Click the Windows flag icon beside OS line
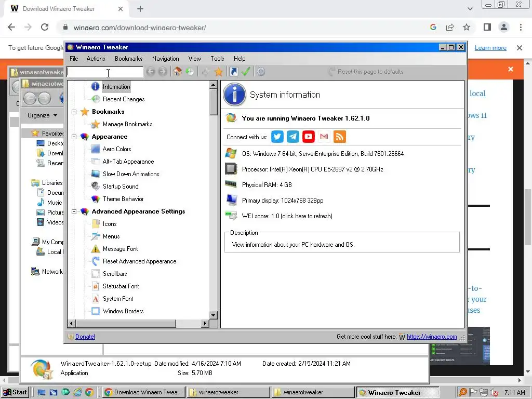 pyautogui.click(x=231, y=153)
